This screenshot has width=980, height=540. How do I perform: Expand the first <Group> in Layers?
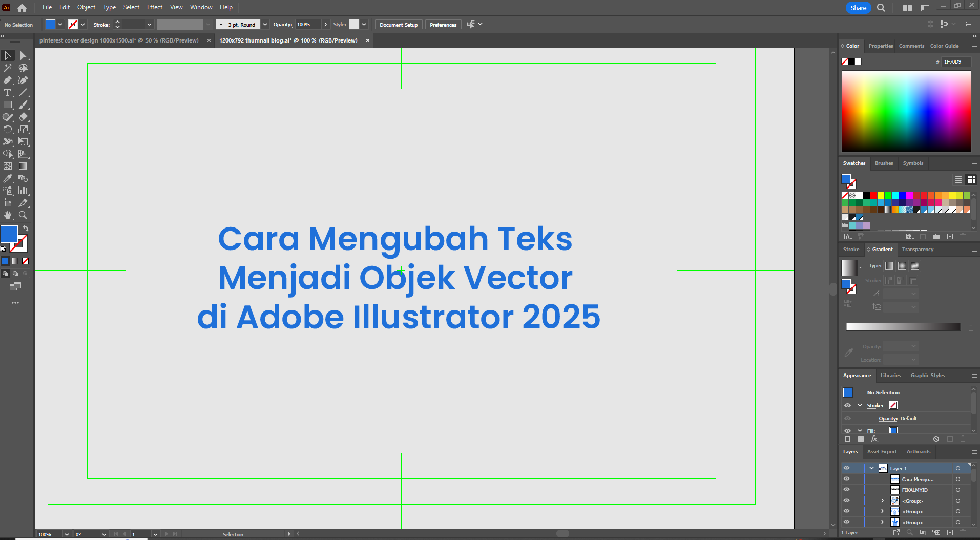point(882,501)
